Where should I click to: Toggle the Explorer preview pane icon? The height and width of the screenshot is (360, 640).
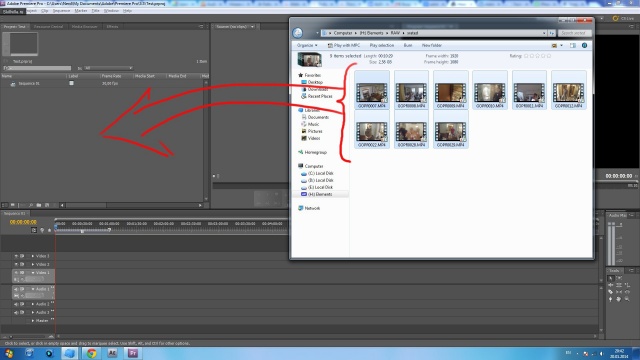573,45
